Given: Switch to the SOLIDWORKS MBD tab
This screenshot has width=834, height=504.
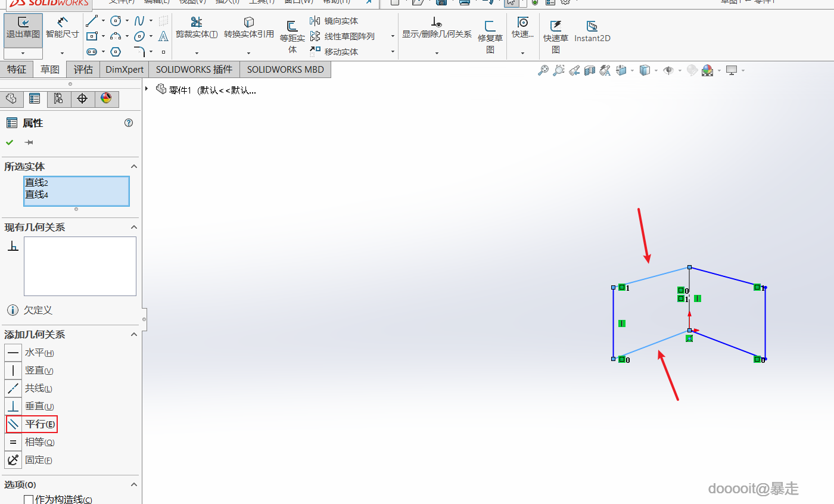Looking at the screenshot, I should (x=285, y=70).
